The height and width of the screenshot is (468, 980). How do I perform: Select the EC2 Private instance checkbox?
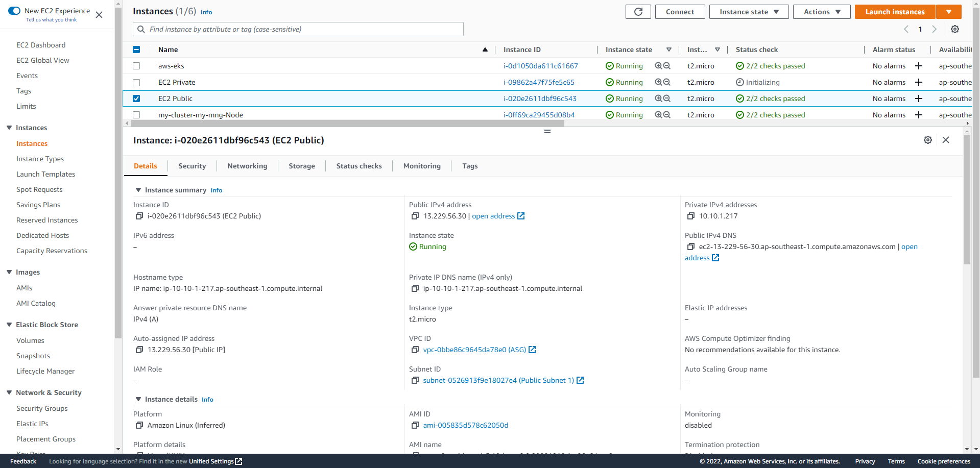pos(136,82)
